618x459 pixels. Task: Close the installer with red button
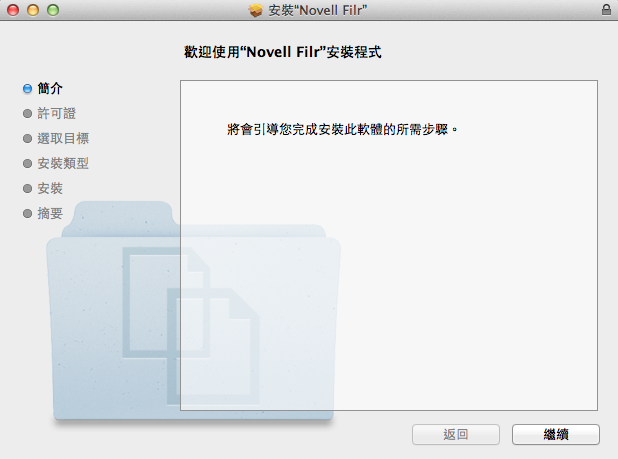coord(13,10)
